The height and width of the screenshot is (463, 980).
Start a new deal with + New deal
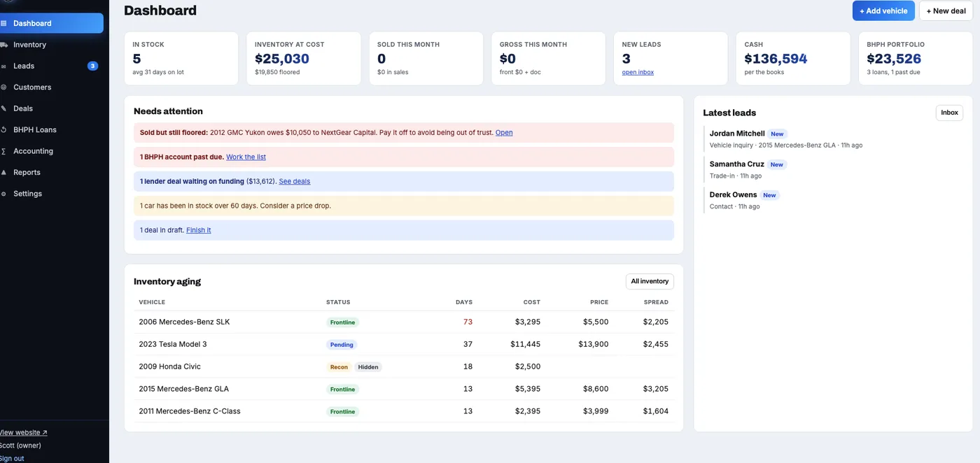[x=946, y=10]
